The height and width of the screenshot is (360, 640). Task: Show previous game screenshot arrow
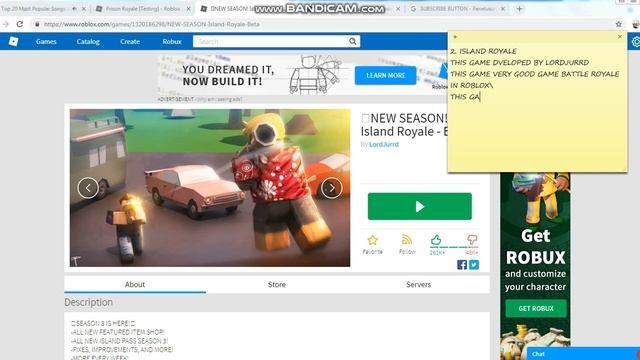(88, 188)
